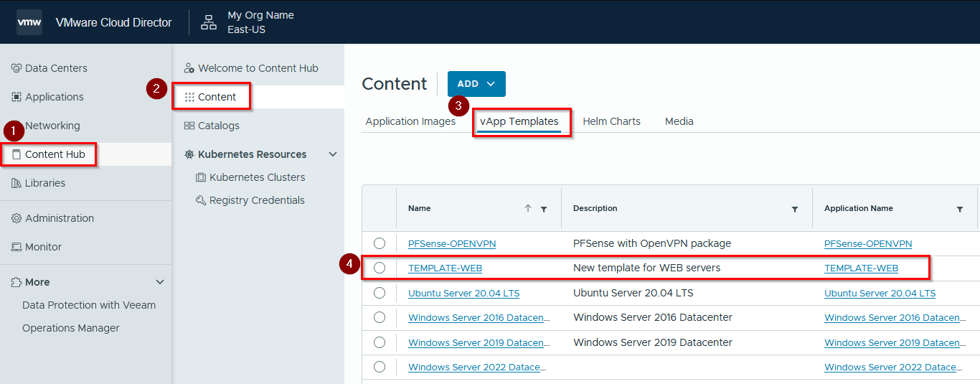Click the Administration gear icon

[16, 218]
